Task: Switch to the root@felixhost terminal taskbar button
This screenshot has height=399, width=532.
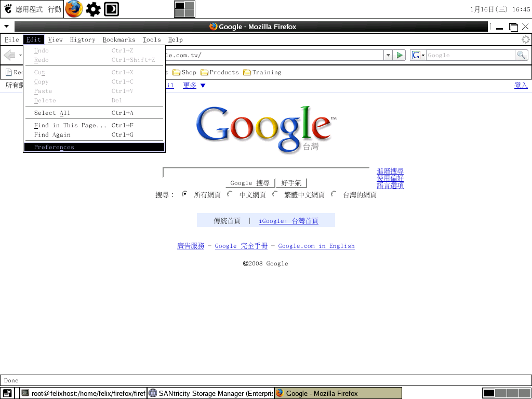Action: pyautogui.click(x=83, y=393)
